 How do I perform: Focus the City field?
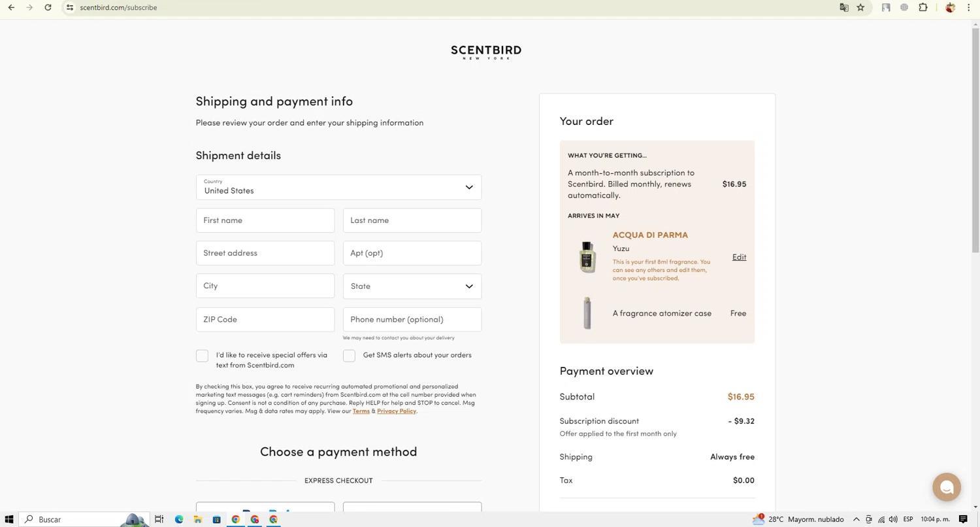coord(265,286)
